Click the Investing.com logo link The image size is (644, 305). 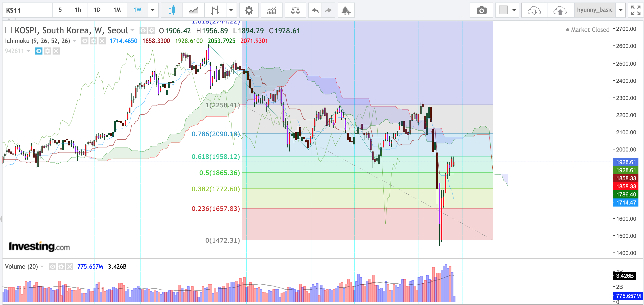(x=39, y=246)
